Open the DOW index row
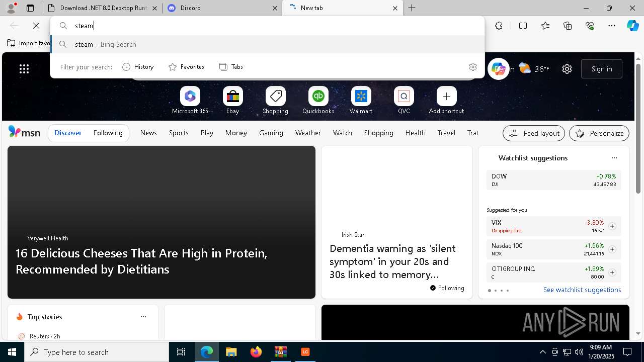 [x=553, y=180]
